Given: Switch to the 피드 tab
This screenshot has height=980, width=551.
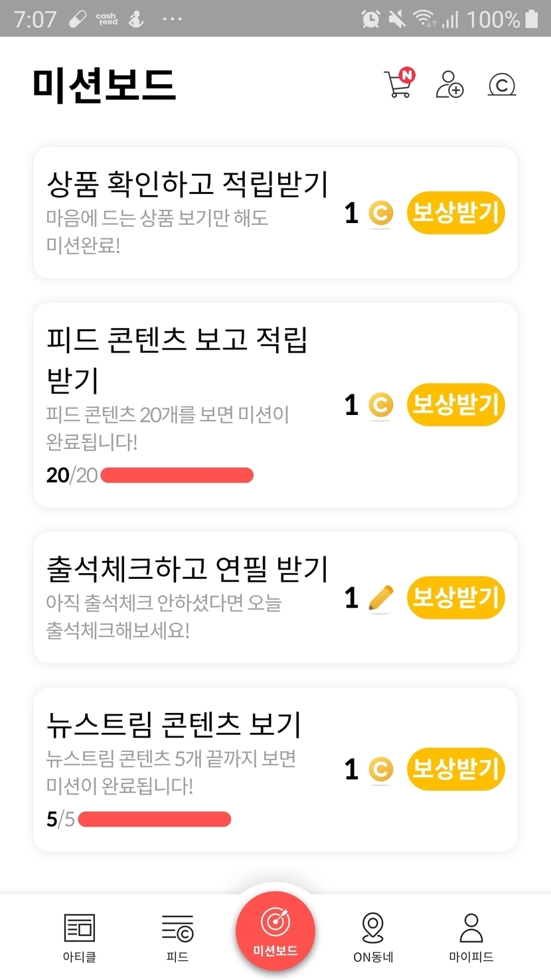Looking at the screenshot, I should [x=177, y=937].
